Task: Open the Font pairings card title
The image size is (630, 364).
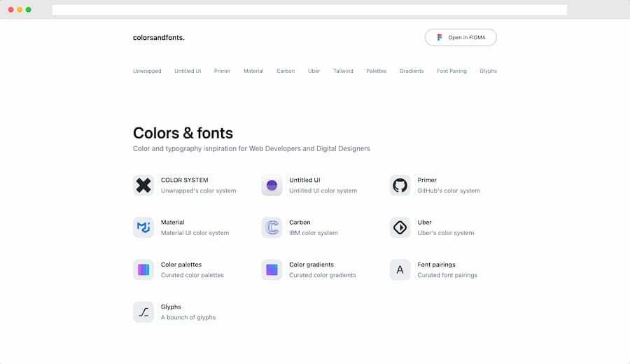Action: [436, 265]
